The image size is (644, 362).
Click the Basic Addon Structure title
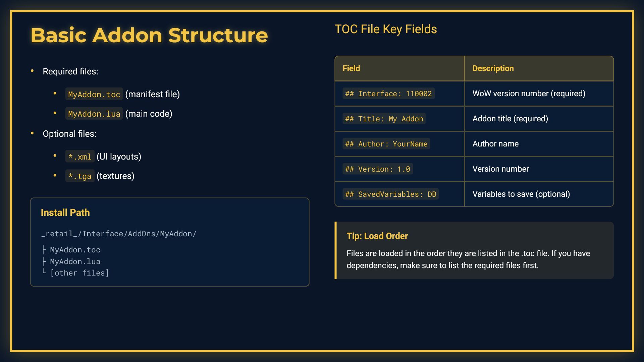point(149,35)
